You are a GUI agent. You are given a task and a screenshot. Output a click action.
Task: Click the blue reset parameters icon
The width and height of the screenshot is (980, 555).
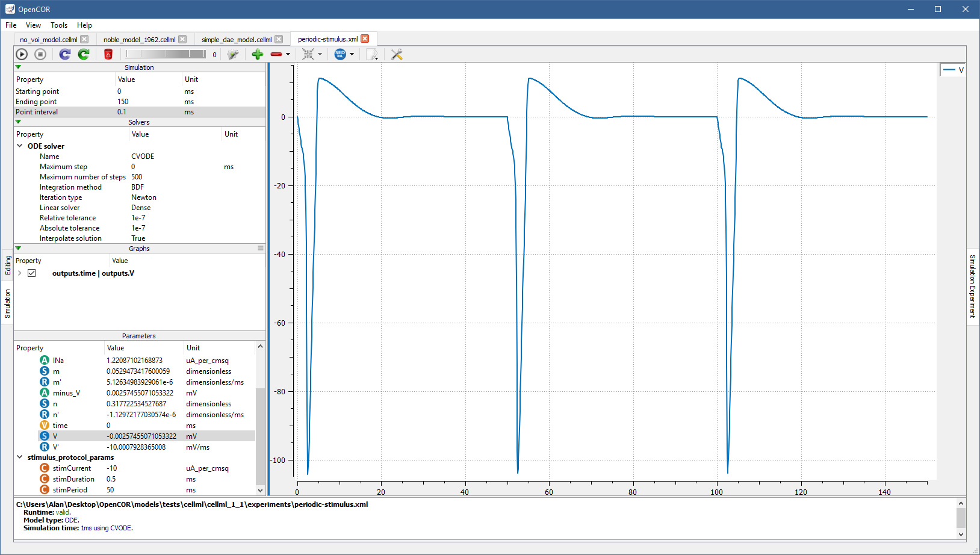64,54
